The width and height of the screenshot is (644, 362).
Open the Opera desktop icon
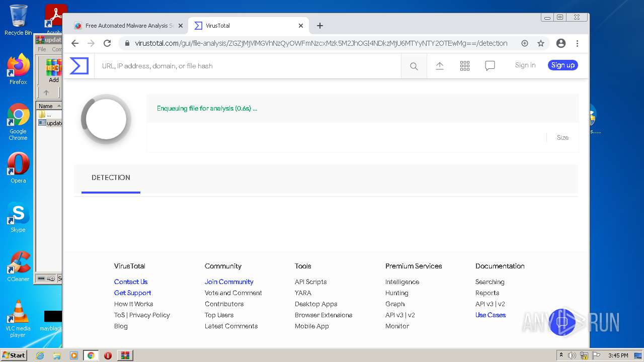tap(18, 168)
